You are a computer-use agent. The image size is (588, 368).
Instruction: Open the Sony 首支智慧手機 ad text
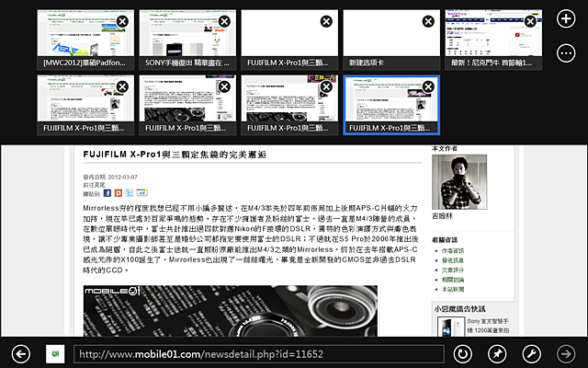click(x=488, y=326)
